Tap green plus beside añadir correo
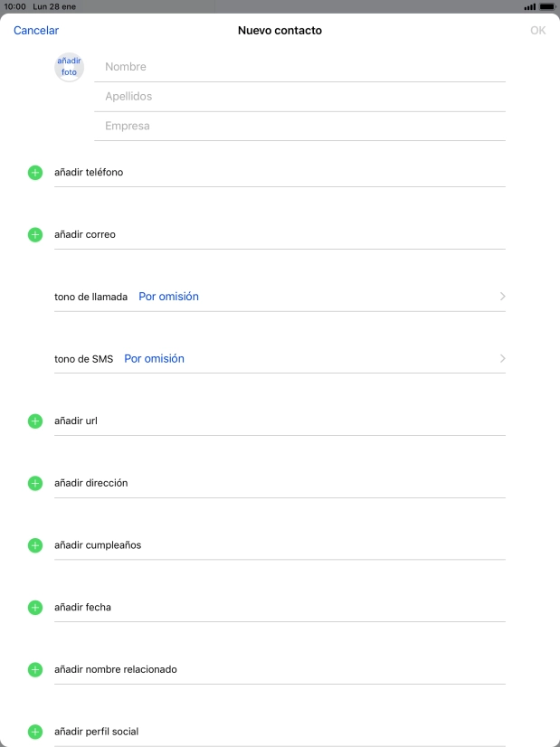 35,234
